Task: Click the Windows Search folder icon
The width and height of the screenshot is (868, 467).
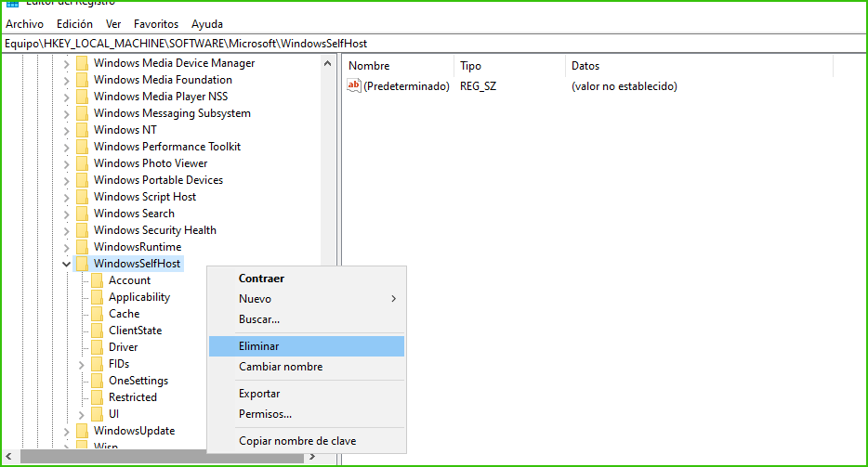Action: tap(82, 214)
